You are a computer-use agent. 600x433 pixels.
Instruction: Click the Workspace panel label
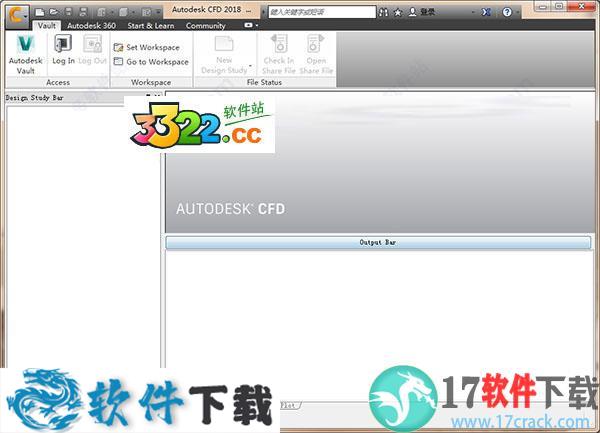[151, 82]
